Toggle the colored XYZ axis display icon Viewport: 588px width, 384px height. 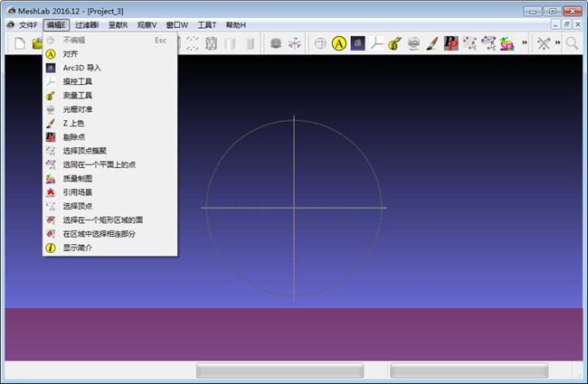(x=295, y=43)
